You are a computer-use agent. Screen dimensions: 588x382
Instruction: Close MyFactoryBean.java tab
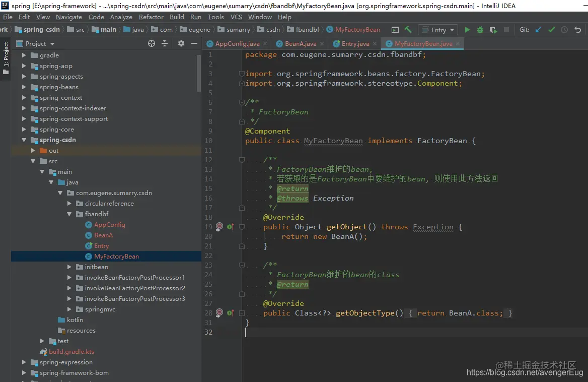tap(458, 43)
